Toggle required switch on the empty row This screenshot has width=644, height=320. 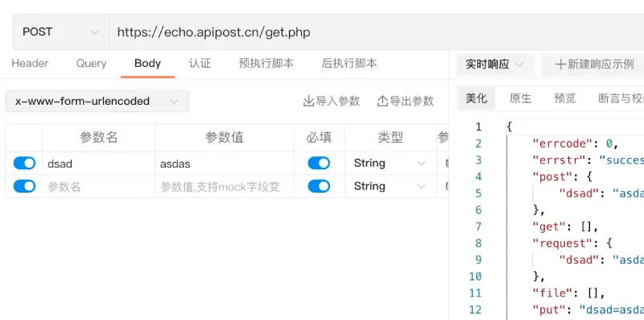[x=319, y=186]
